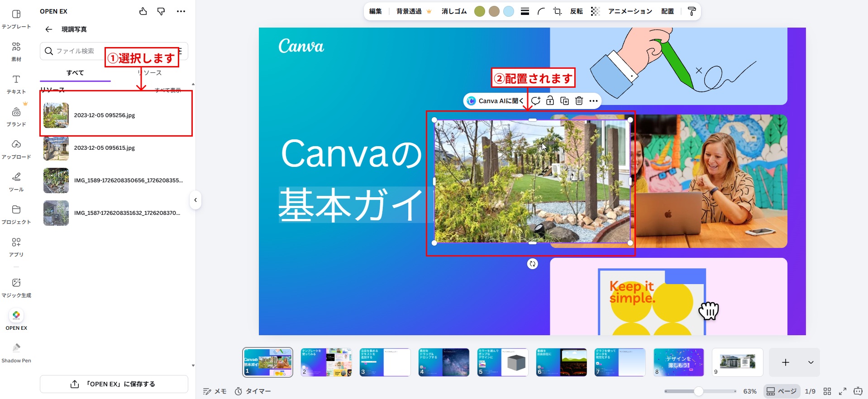Toggle the lock on the selected image

click(550, 101)
